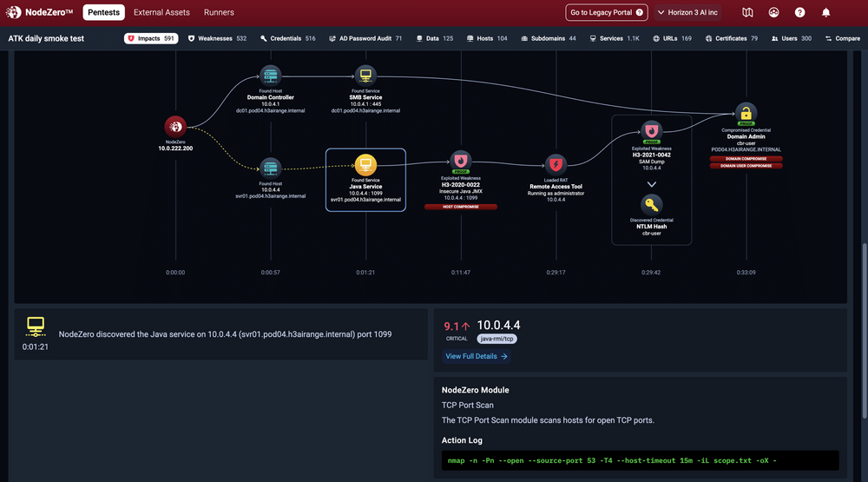The height and width of the screenshot is (482, 868).
Task: Select the Domain Admin compromised credential icon
Action: pyautogui.click(x=745, y=113)
